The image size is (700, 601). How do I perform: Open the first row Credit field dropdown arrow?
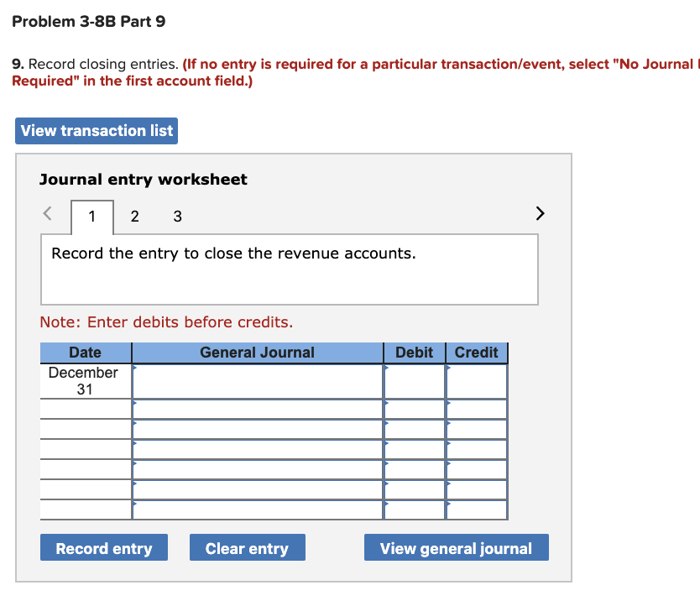pyautogui.click(x=447, y=369)
